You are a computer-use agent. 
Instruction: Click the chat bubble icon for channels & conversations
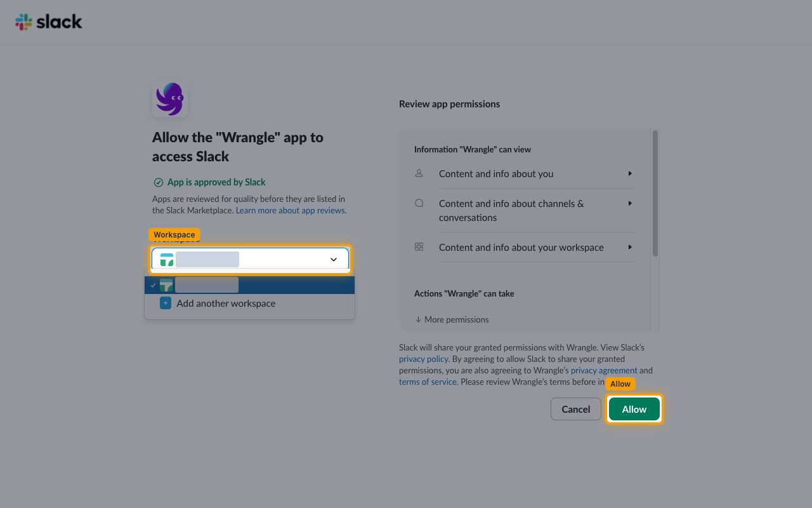click(419, 203)
